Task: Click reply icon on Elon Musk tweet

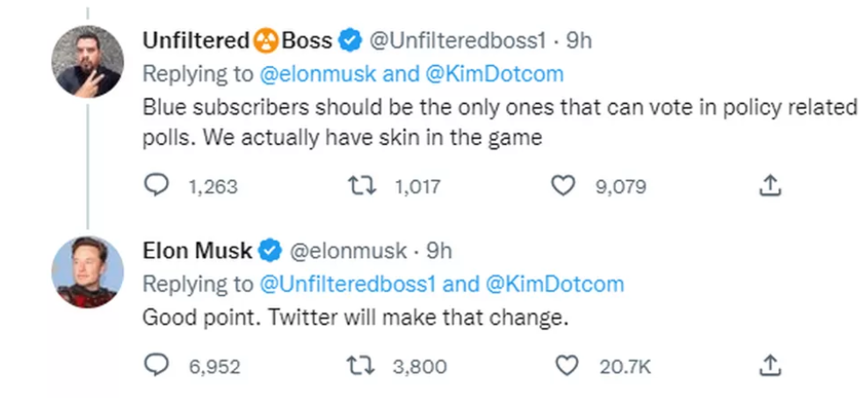Action: pyautogui.click(x=156, y=365)
